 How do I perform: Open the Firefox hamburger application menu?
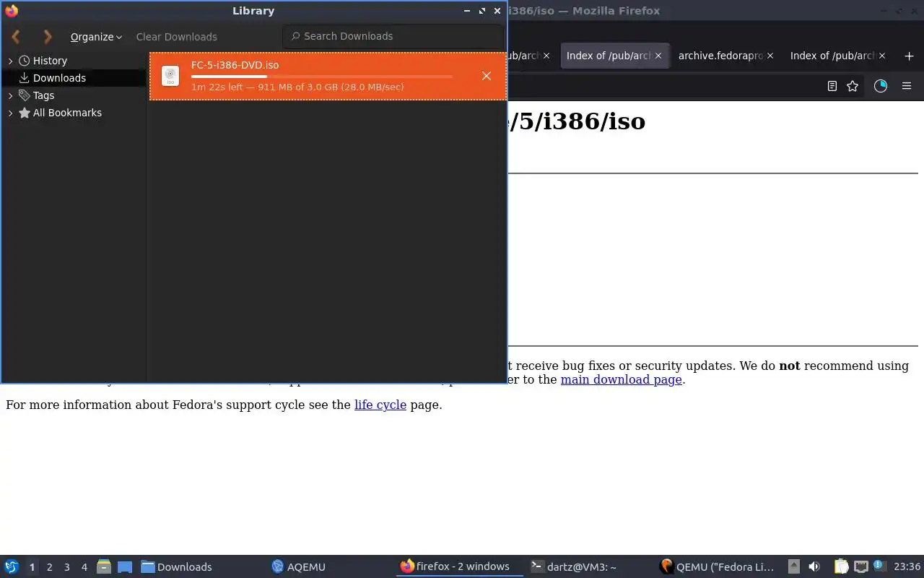907,86
